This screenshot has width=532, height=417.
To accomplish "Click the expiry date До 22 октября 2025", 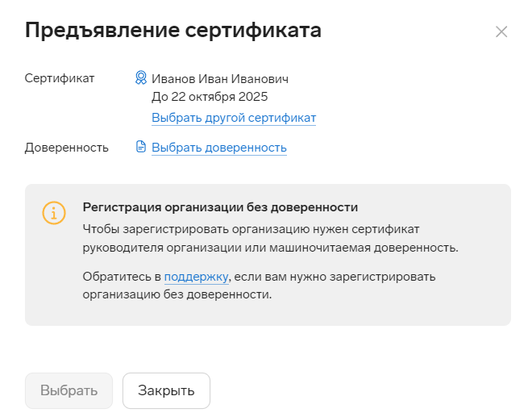I will coord(210,97).
